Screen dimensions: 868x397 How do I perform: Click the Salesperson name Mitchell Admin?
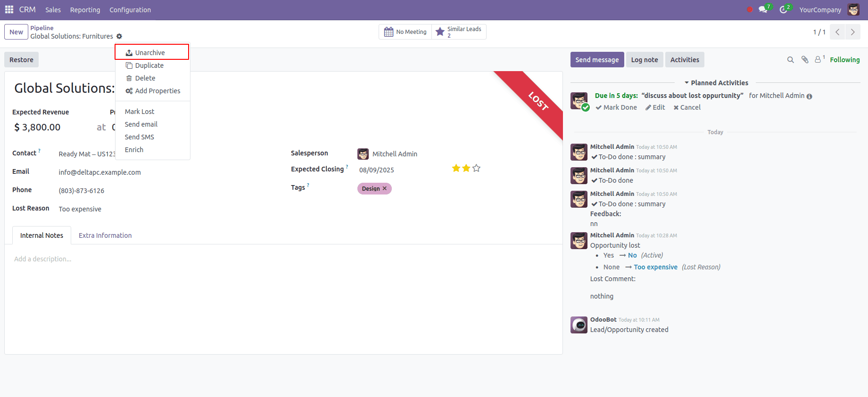(395, 154)
